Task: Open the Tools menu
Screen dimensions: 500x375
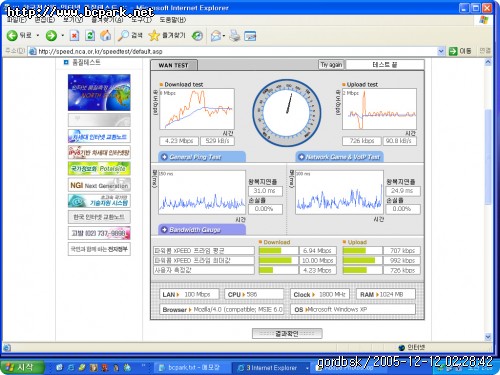Action: pos(141,20)
